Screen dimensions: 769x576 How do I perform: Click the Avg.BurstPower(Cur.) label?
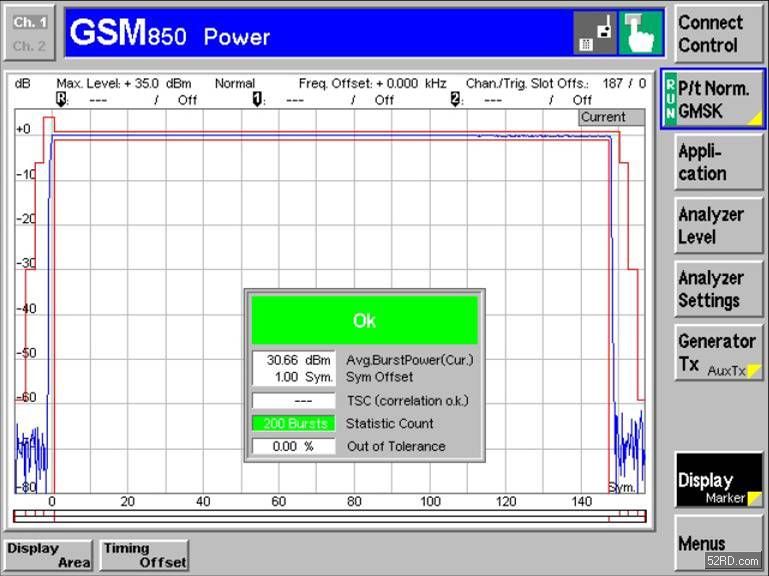(x=410, y=360)
